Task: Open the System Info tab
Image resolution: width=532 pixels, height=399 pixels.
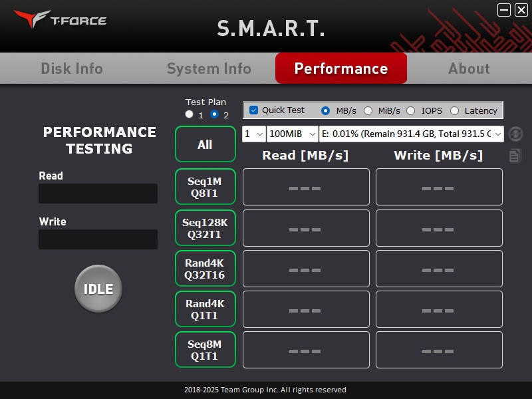Action: (x=209, y=68)
